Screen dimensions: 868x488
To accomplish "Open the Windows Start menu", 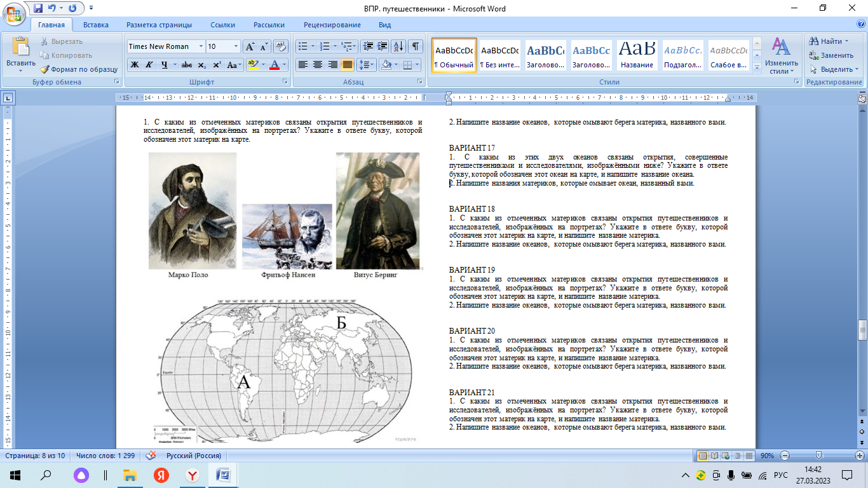I will coord(15,475).
